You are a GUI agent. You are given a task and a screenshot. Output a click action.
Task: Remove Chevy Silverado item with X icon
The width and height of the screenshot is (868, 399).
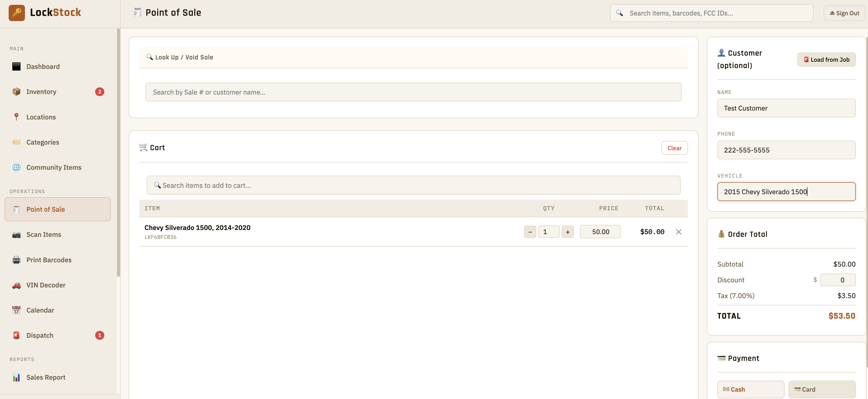(678, 232)
